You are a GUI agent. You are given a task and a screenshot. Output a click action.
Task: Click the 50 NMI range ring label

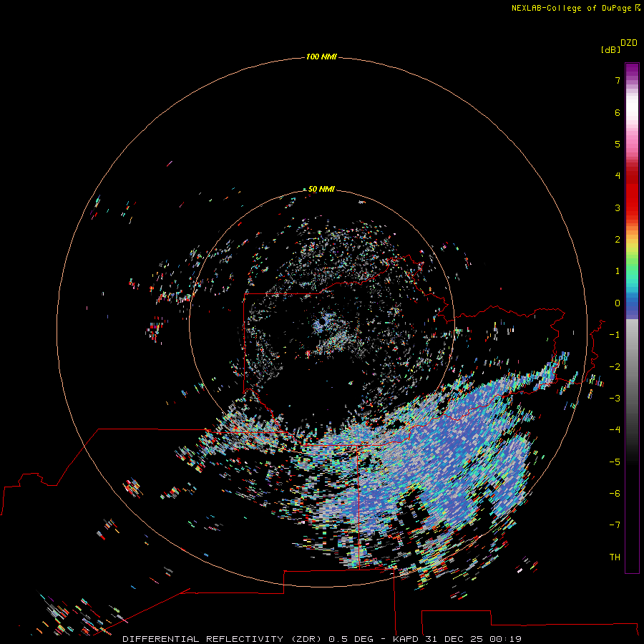point(321,189)
